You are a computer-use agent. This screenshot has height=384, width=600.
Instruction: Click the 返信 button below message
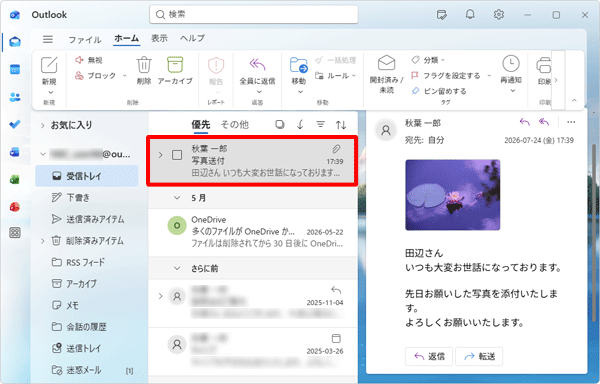click(429, 356)
